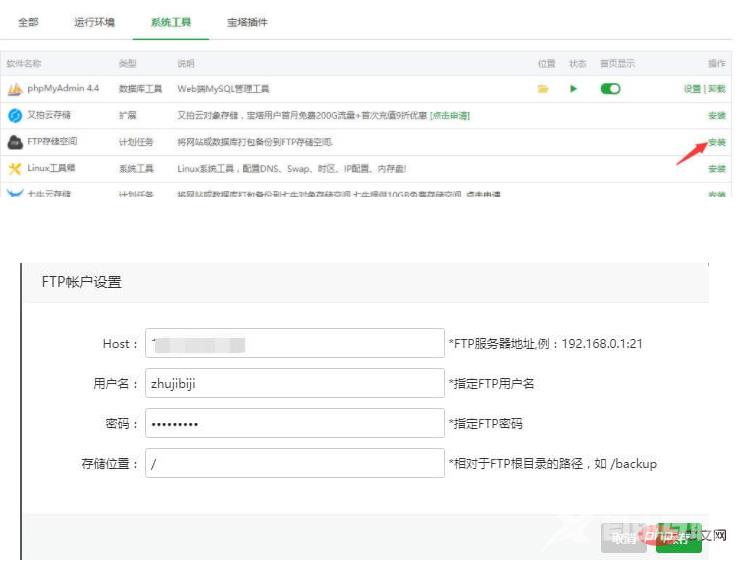Image resolution: width=737 pixels, height=568 pixels.
Task: Click the 存储位置 path field
Action: (294, 463)
